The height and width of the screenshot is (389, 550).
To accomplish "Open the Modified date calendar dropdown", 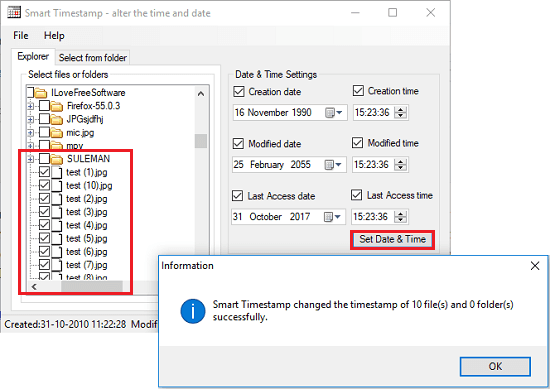I will coord(333,165).
